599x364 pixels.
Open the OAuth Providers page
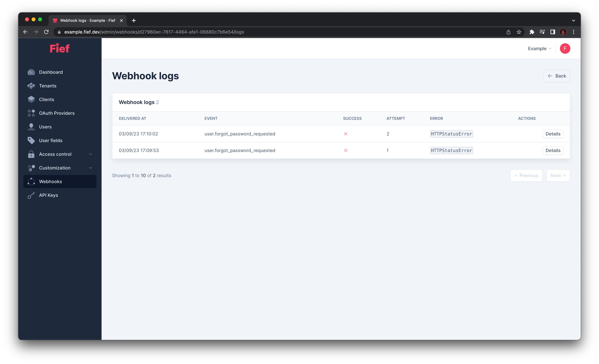pyautogui.click(x=57, y=113)
